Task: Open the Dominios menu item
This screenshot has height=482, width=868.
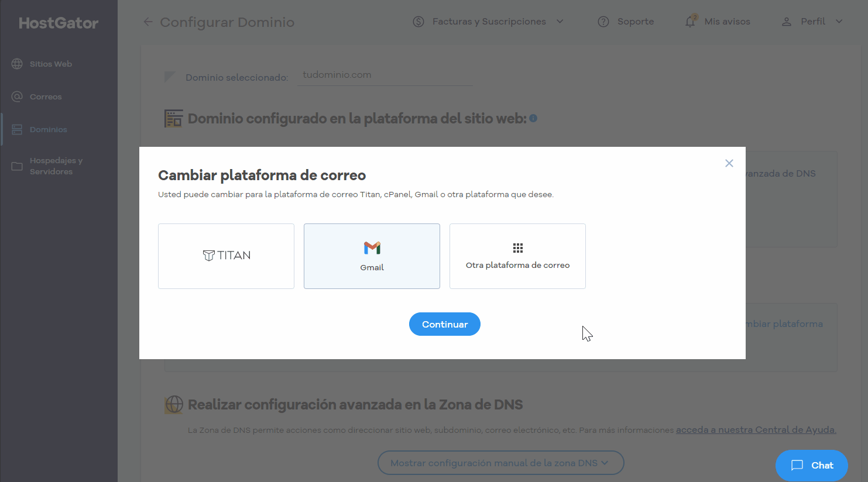Action: (x=59, y=129)
